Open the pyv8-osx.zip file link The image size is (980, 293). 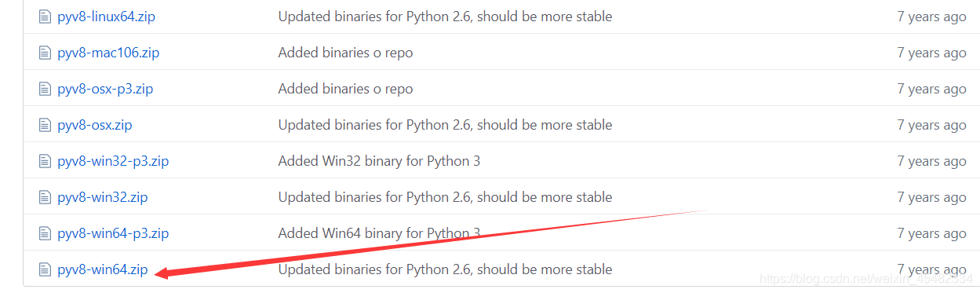tap(95, 125)
